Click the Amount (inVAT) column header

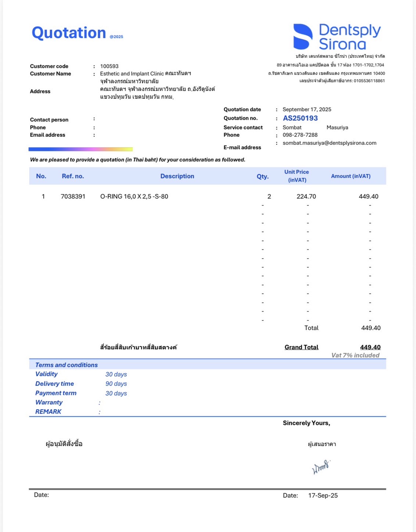pyautogui.click(x=351, y=176)
